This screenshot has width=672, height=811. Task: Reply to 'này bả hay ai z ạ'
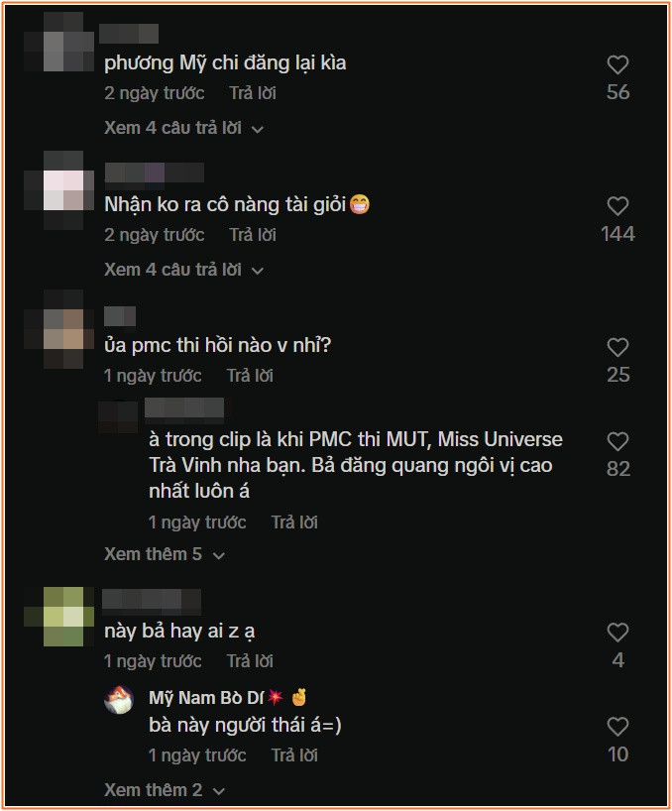(250, 661)
